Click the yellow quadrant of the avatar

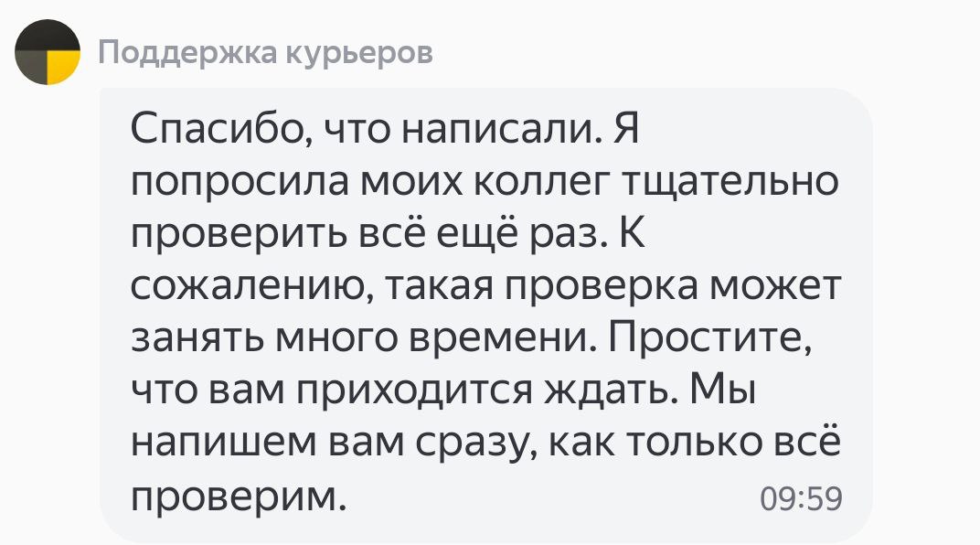coord(64,67)
